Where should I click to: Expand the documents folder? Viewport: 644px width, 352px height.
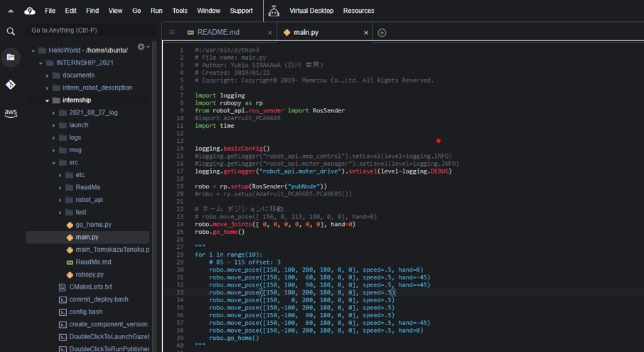coord(48,75)
